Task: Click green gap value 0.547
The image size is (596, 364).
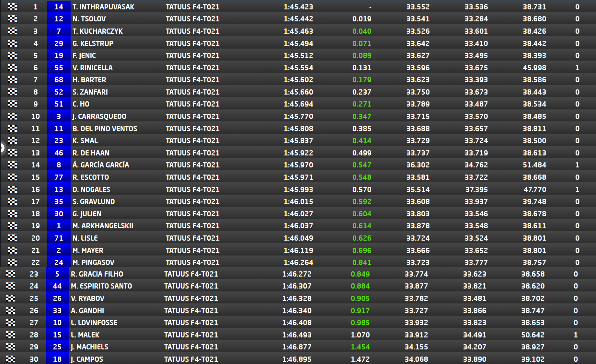Action: coord(362,165)
